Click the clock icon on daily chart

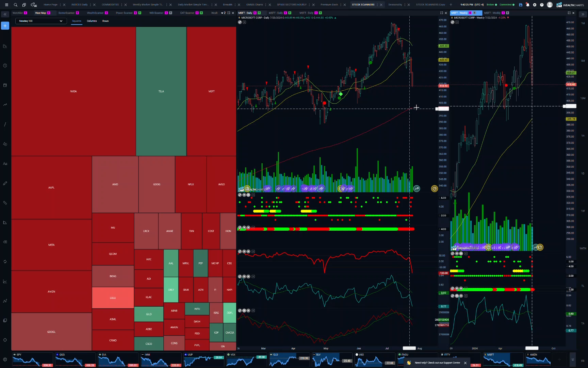pyautogui.click(x=435, y=188)
